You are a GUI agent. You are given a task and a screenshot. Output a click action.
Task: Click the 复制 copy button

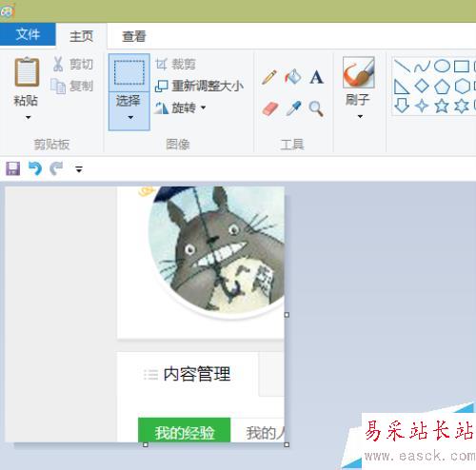coord(72,86)
